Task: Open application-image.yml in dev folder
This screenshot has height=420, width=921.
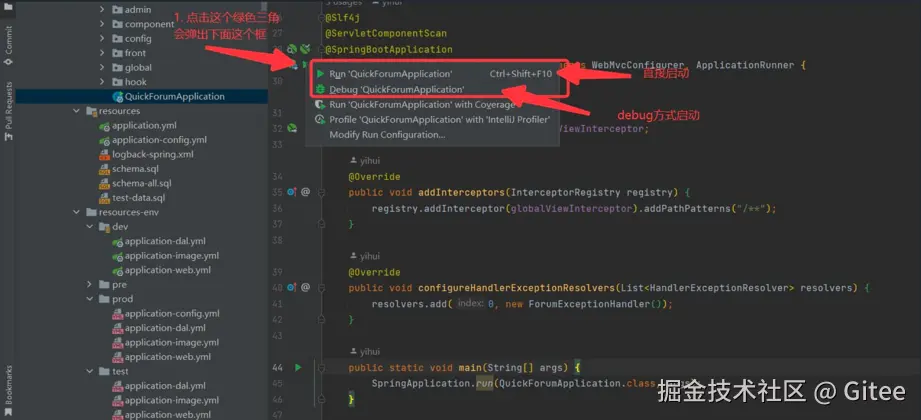Action: coord(165,256)
